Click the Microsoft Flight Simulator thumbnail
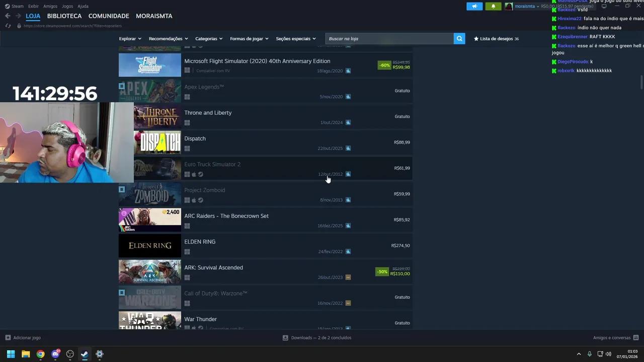 [x=149, y=65]
